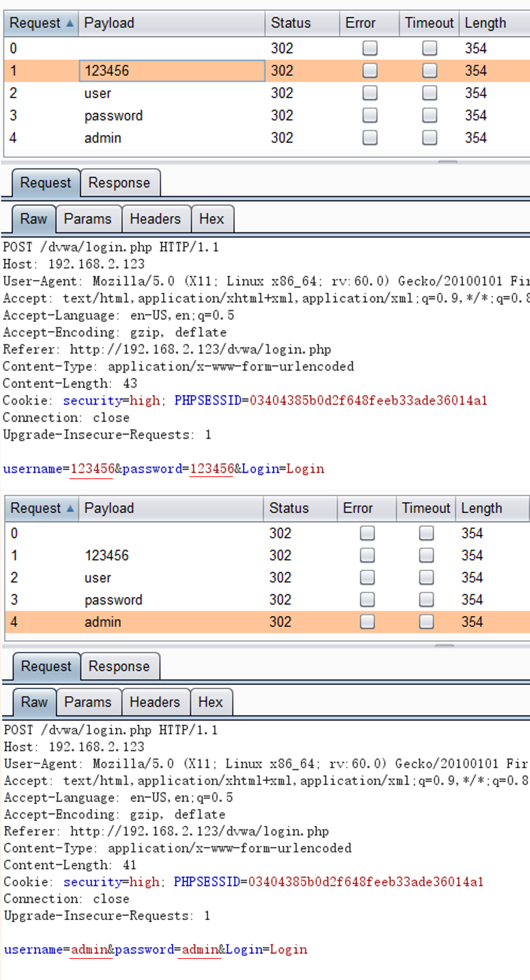The width and height of the screenshot is (530, 980).
Task: Switch to Hex tab in the lower panel
Action: tap(210, 702)
